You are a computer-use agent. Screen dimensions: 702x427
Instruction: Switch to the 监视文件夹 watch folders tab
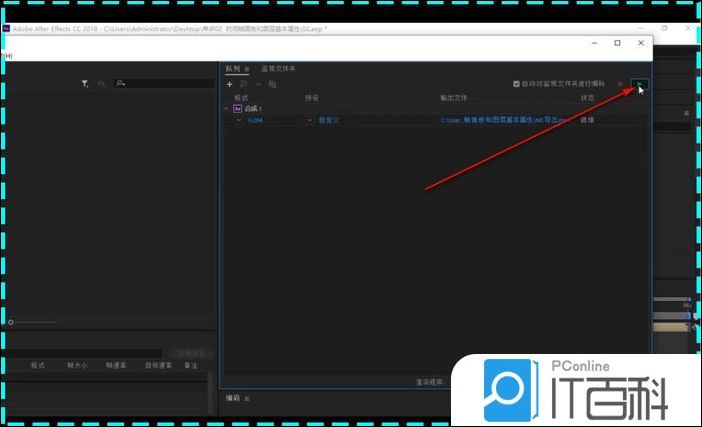tap(278, 68)
